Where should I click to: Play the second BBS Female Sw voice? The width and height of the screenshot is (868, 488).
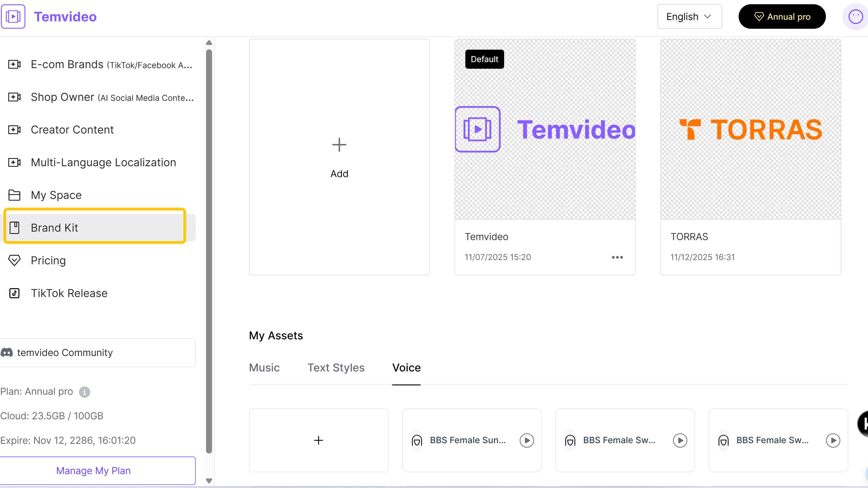(x=680, y=440)
